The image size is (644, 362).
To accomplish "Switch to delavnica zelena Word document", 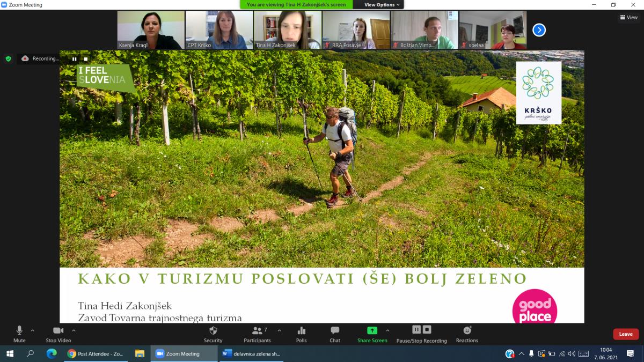I will [251, 353].
